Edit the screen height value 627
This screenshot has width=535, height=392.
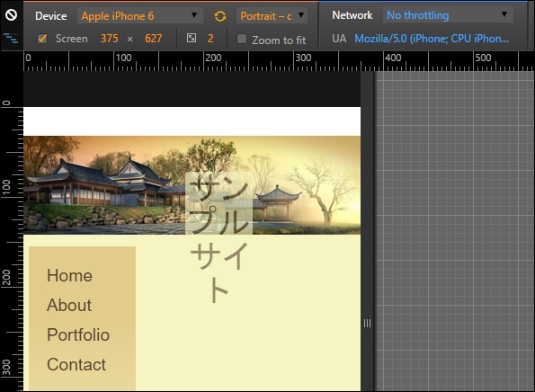pos(153,39)
